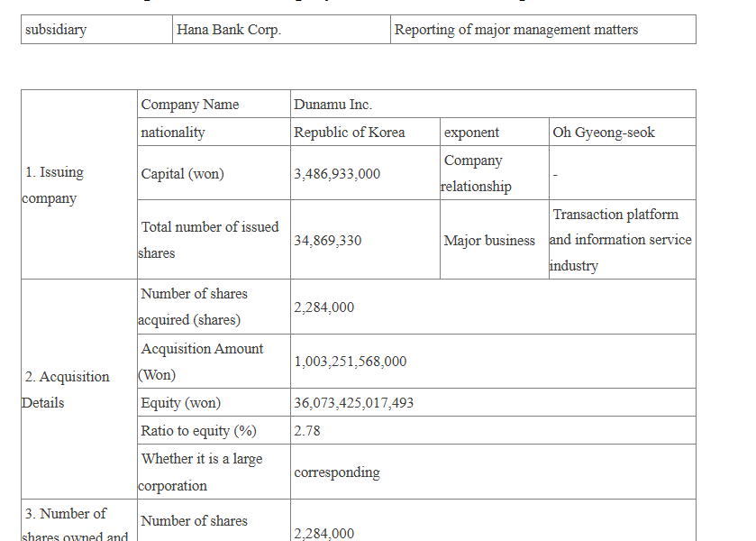The width and height of the screenshot is (756, 541).
Task: Select the value 1,003,251,568,000
Action: point(350,361)
